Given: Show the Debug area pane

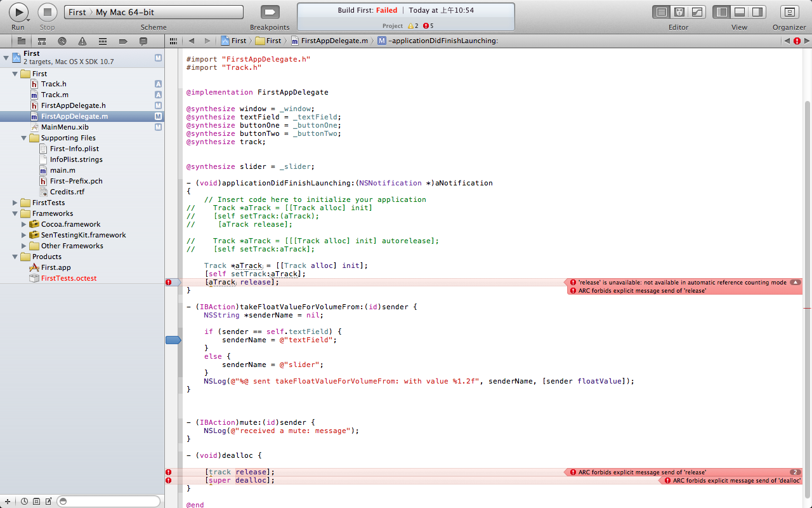Looking at the screenshot, I should (739, 12).
